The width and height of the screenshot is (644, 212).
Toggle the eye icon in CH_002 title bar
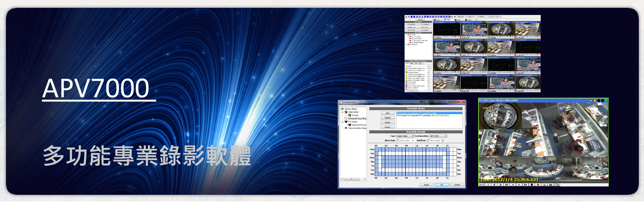[591, 101]
